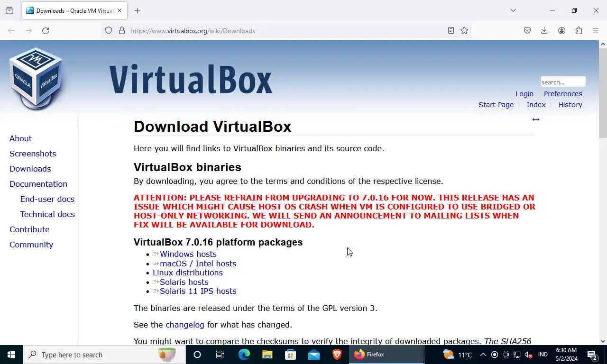The height and width of the screenshot is (364, 607).
Task: Bookmark this page with the star icon
Action: point(464,31)
